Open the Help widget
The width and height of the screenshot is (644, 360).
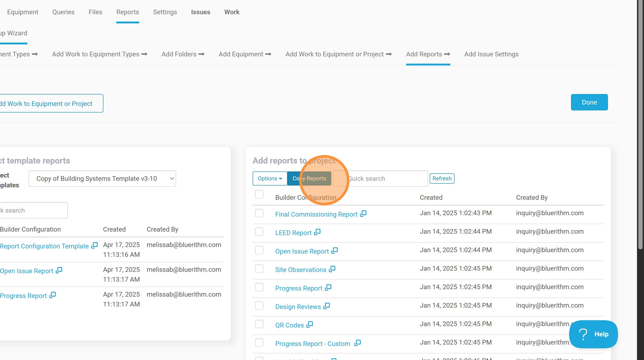594,334
